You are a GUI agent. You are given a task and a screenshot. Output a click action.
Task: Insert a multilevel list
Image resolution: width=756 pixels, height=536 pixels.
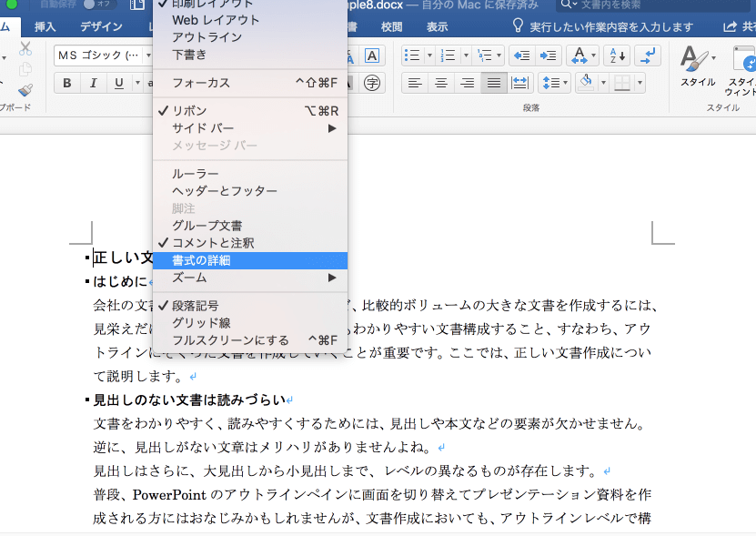[x=484, y=56]
